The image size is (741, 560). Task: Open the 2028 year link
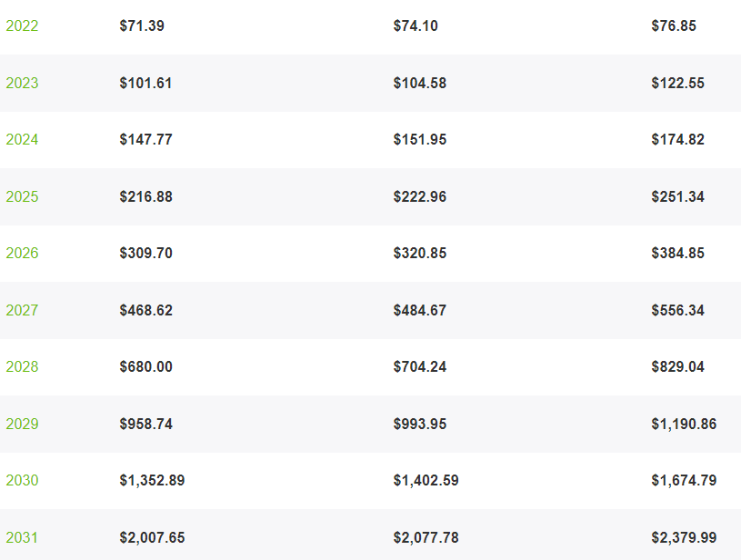(22, 367)
